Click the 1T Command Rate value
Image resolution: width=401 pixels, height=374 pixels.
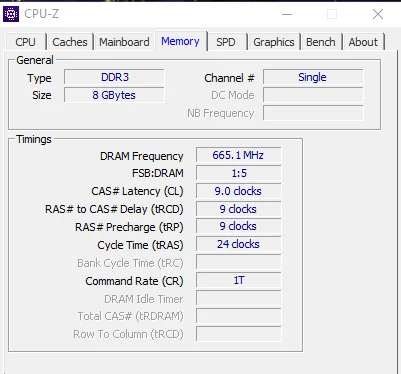(239, 280)
